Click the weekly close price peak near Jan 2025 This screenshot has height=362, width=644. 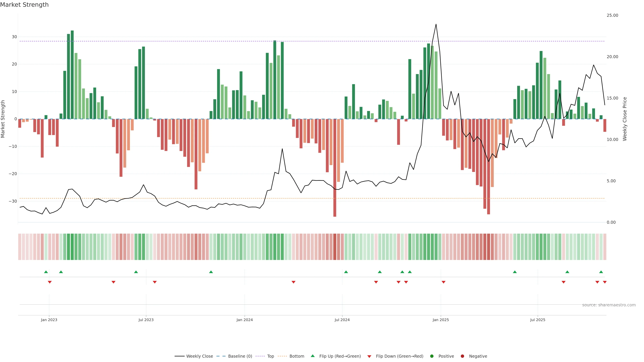[436, 24]
